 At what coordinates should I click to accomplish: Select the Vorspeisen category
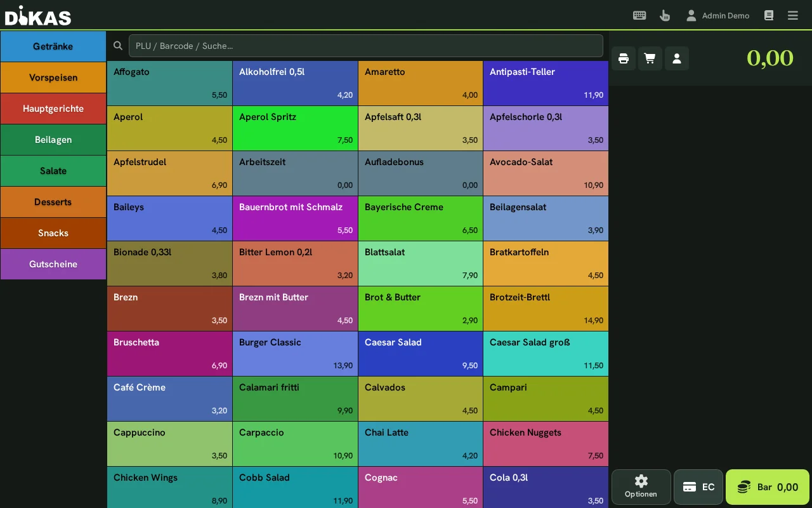tap(53, 77)
